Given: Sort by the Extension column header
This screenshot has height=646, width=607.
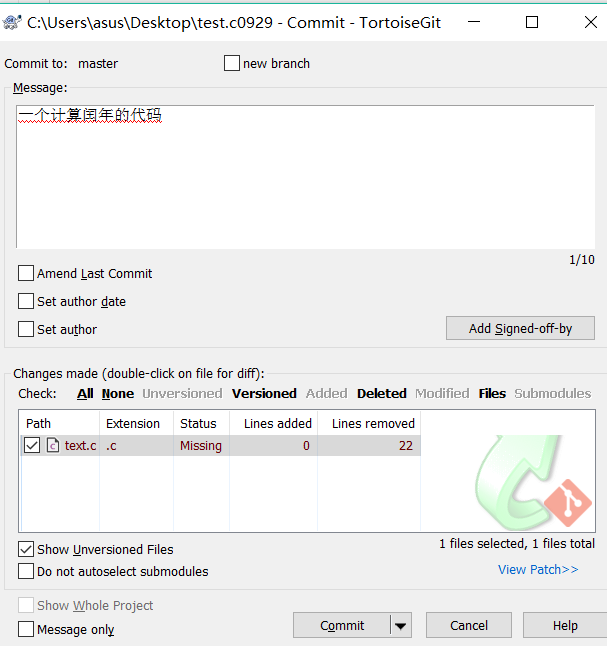Looking at the screenshot, I should (136, 423).
